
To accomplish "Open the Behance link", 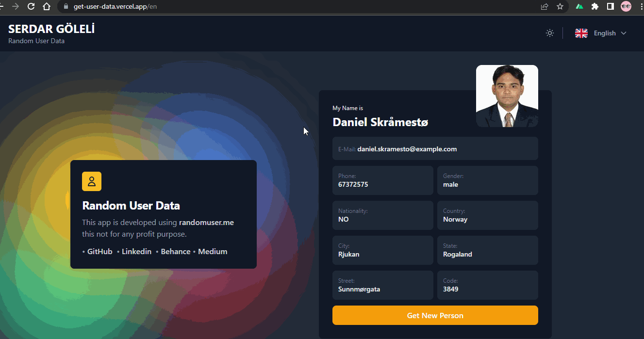I will pos(176,251).
